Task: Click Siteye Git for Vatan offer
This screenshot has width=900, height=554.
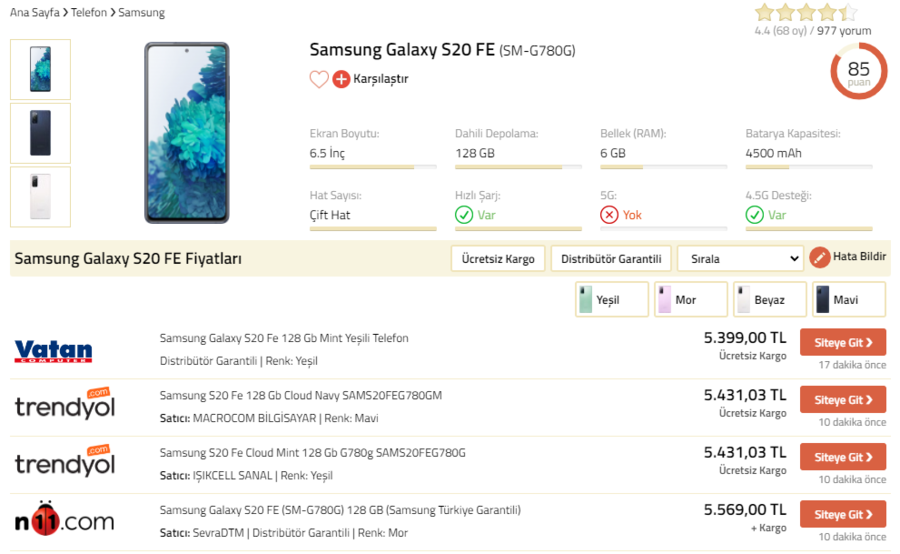Action: pos(842,343)
